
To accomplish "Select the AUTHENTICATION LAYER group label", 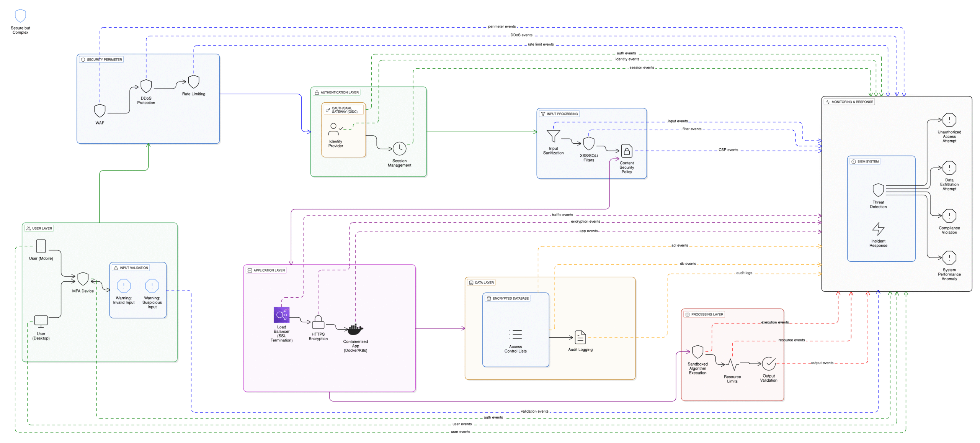I will coord(336,93).
